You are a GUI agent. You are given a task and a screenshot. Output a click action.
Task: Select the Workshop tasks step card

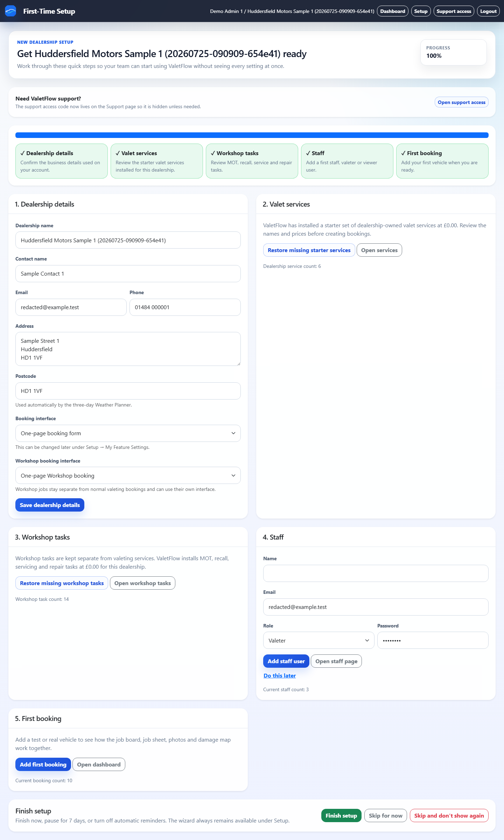coord(252,161)
